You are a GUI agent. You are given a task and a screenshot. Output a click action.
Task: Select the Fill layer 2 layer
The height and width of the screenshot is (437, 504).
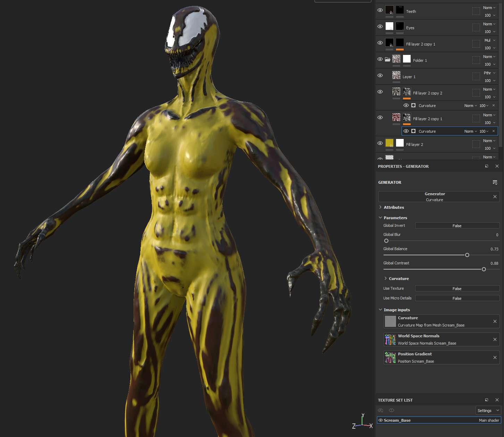point(414,145)
